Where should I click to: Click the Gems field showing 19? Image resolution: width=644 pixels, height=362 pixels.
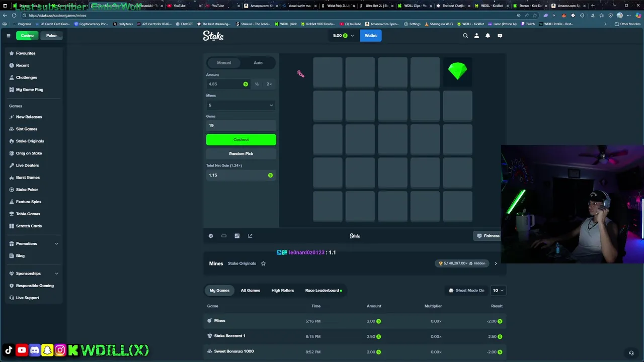(x=241, y=126)
